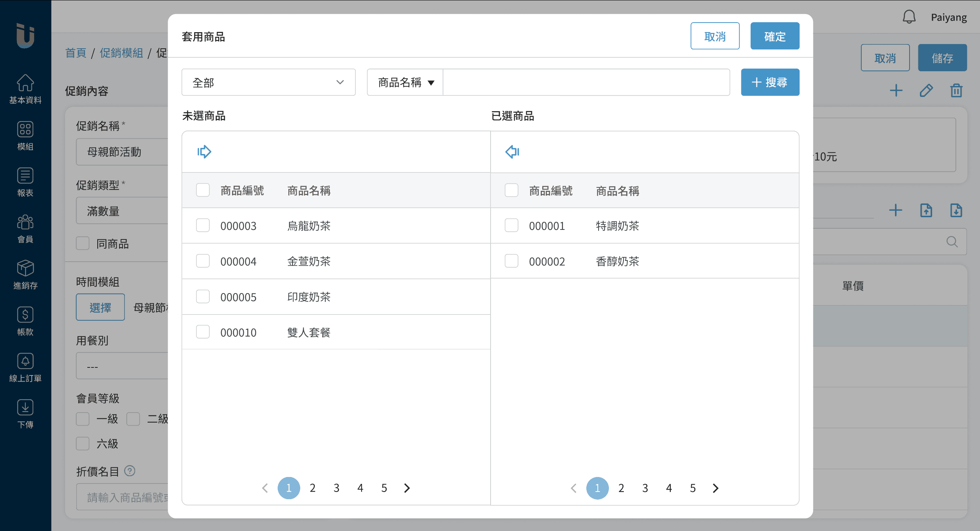Click the notification bell icon

tap(909, 17)
